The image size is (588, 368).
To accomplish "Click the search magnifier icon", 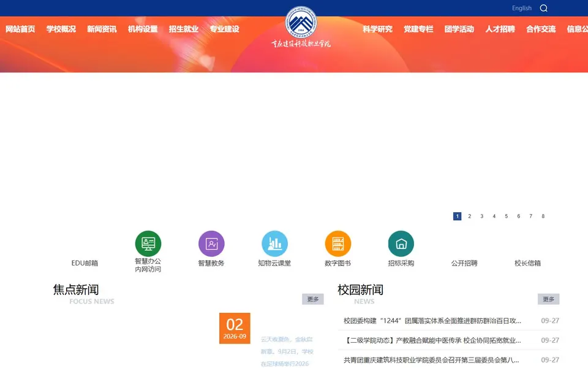I will tap(543, 8).
